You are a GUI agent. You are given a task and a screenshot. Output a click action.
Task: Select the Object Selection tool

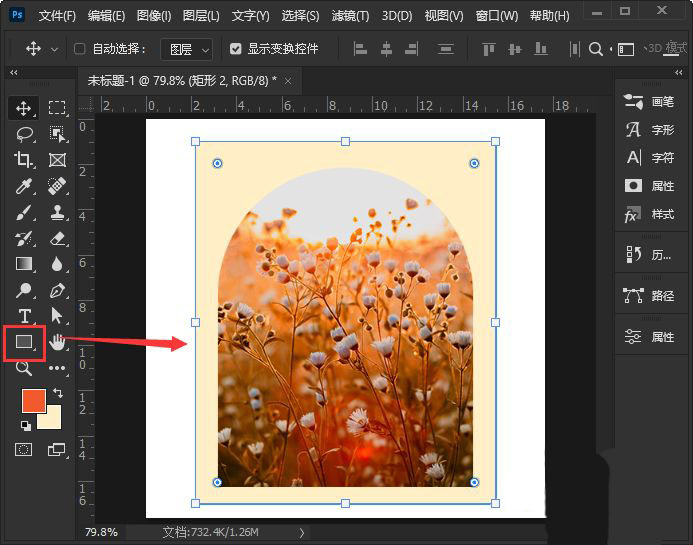[x=57, y=134]
